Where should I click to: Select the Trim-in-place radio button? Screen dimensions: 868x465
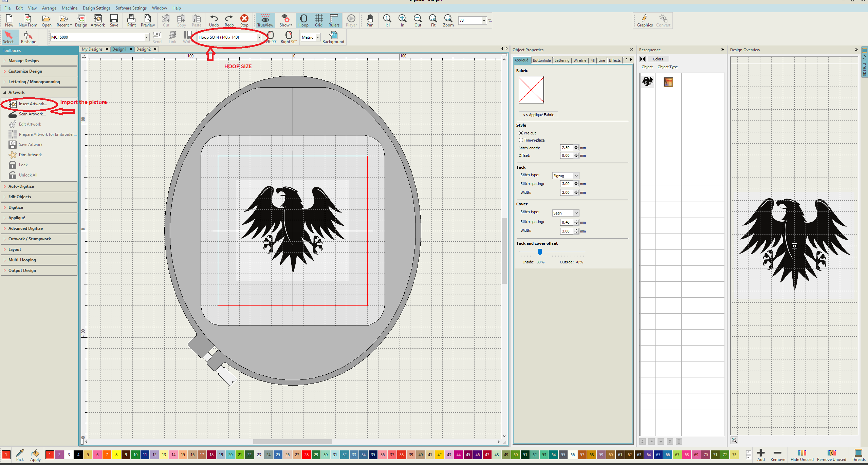521,140
